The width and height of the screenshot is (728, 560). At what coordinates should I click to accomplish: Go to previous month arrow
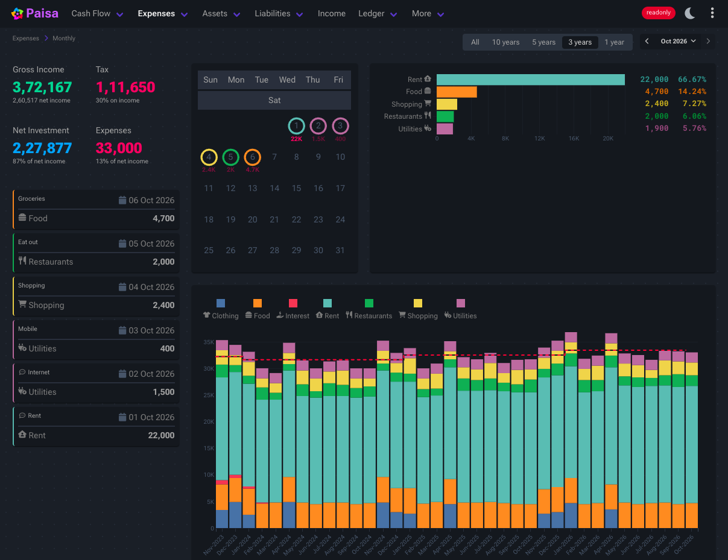647,42
